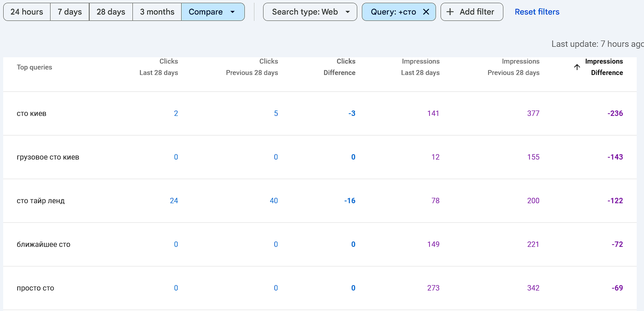The width and height of the screenshot is (644, 311).
Task: Open the сто киев query row
Action: [31, 114]
